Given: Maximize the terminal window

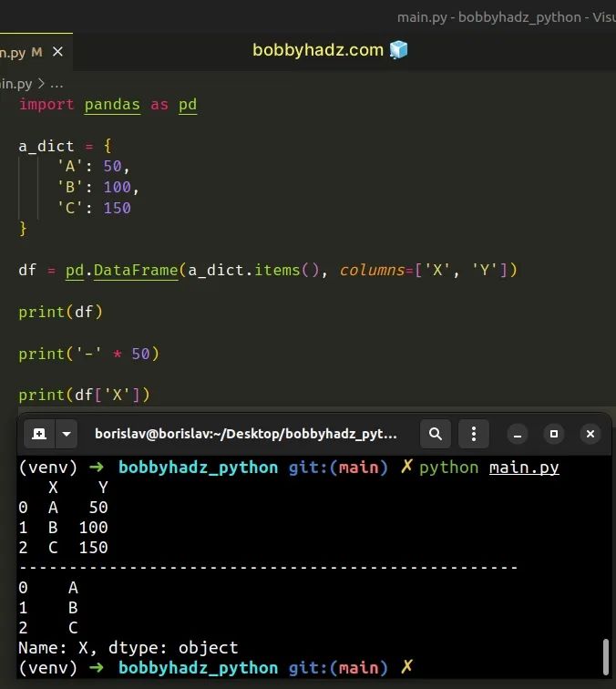Looking at the screenshot, I should pos(554,434).
